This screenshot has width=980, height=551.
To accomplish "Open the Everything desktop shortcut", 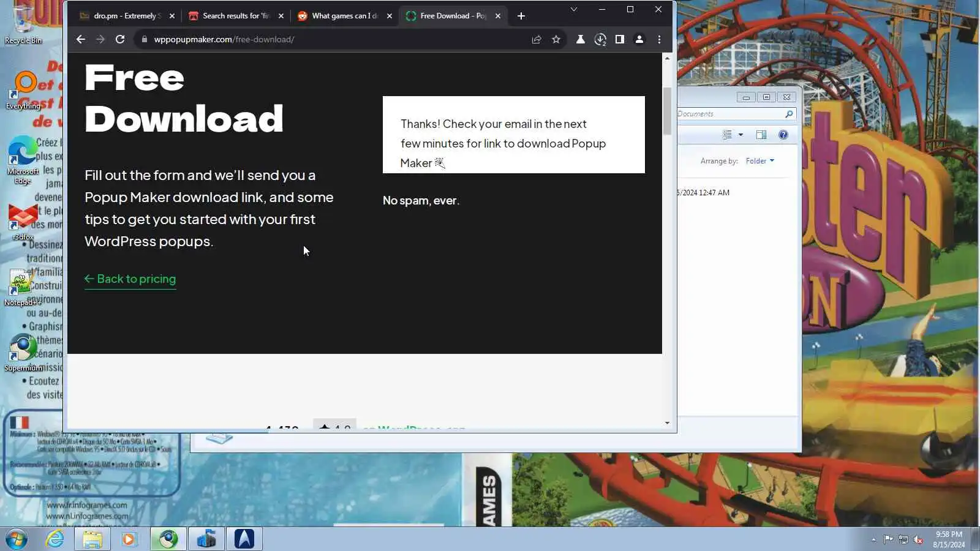I will tap(23, 91).
